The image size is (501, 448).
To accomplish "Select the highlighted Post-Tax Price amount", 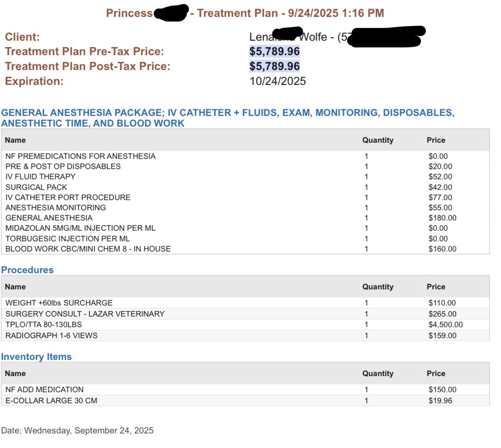I will tap(275, 66).
